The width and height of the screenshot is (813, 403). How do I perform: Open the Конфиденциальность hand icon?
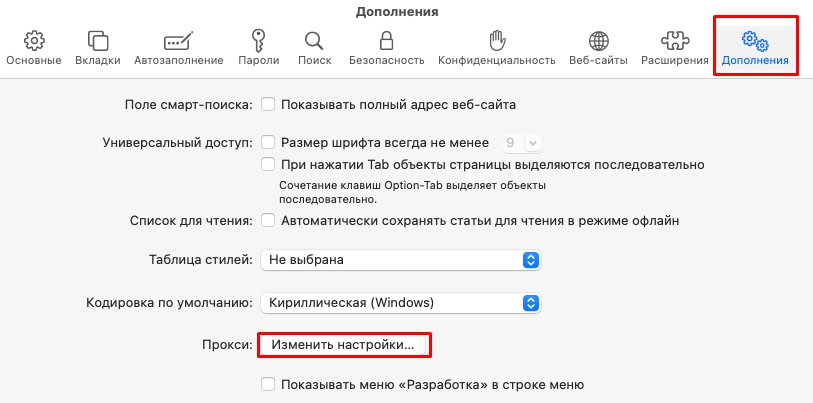(497, 41)
